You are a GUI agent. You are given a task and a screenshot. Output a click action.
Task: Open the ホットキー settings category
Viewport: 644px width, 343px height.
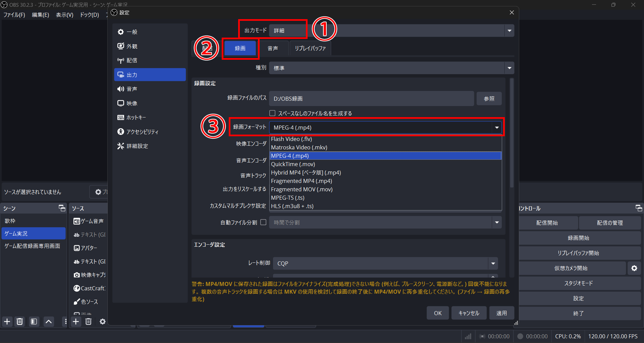pos(150,117)
